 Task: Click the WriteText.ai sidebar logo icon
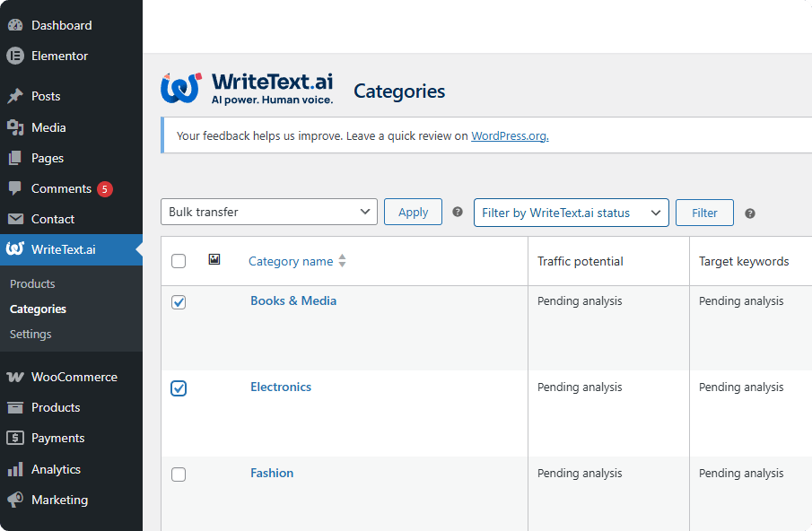pos(15,249)
